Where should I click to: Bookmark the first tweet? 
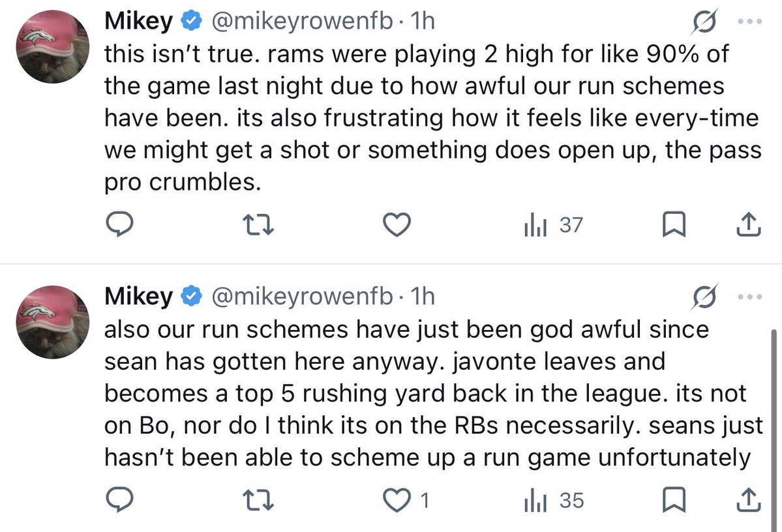point(674,225)
